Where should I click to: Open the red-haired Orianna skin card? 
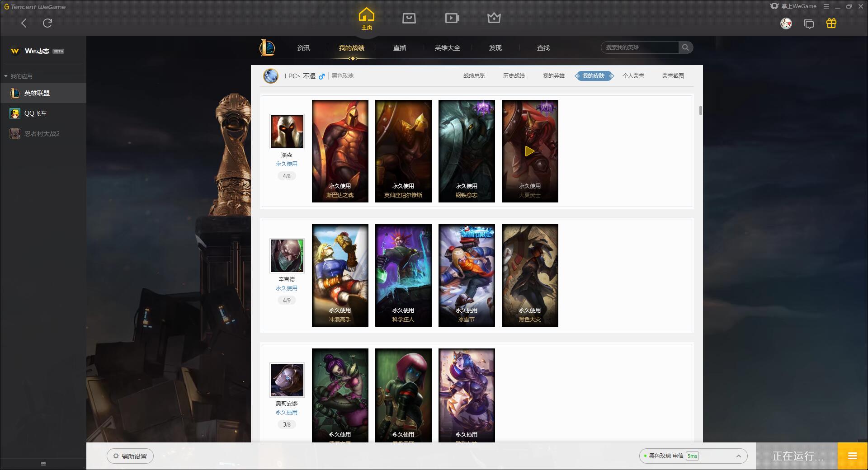[x=403, y=395]
